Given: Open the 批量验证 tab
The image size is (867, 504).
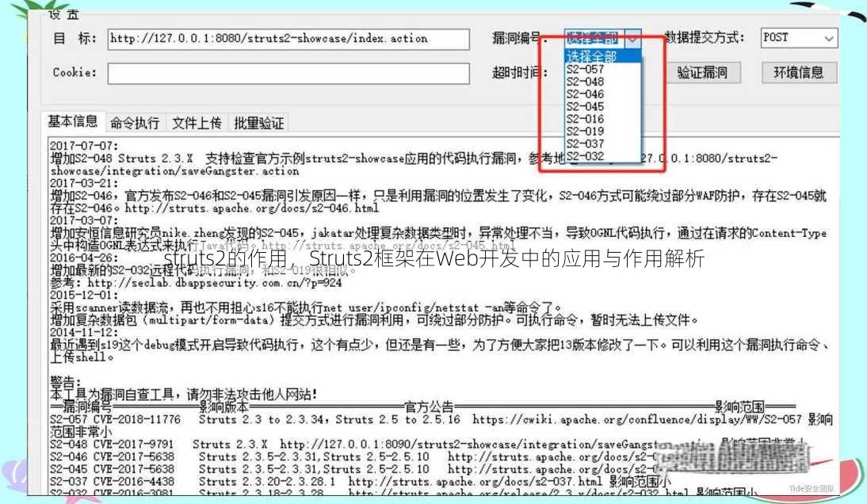Looking at the screenshot, I should tap(259, 123).
